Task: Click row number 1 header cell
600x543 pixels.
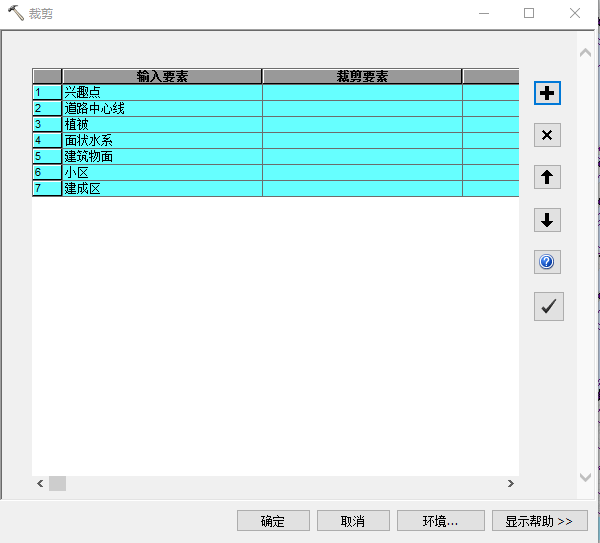Action: (x=47, y=93)
